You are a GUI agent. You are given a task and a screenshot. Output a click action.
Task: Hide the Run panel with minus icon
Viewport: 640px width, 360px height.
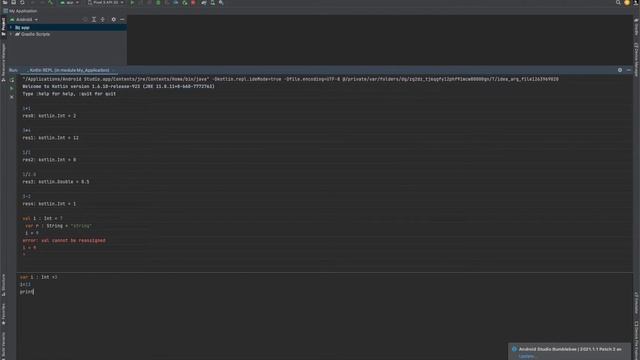click(629, 70)
